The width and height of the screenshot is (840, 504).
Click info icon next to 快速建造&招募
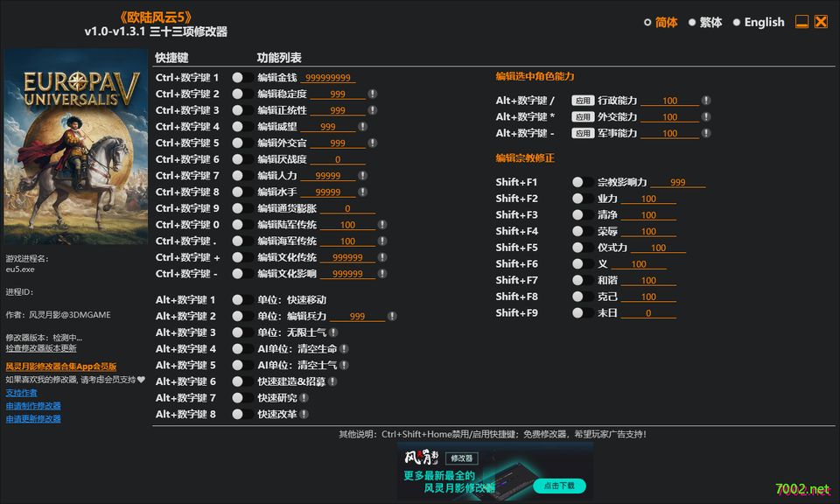332,381
